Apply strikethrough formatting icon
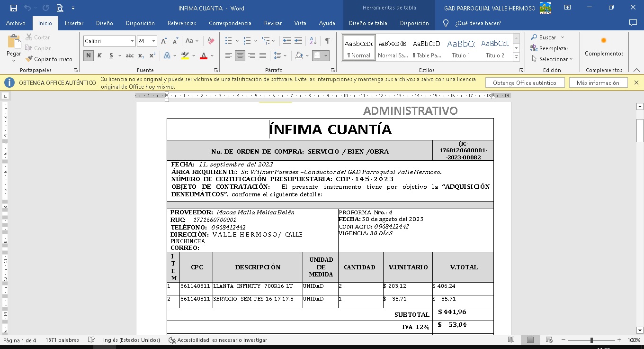The width and height of the screenshot is (644, 349). click(129, 55)
